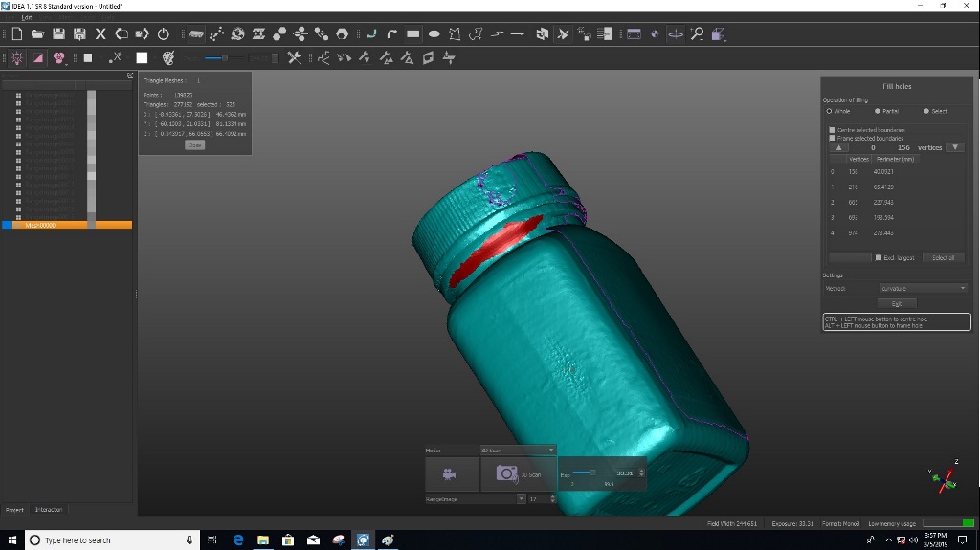Screen dimensions: 980x550
Task: Choose the polygon selection tool
Action: tap(455, 33)
